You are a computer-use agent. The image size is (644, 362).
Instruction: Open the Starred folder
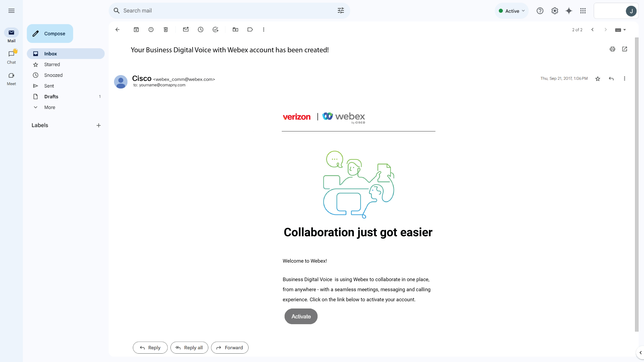(65, 64)
